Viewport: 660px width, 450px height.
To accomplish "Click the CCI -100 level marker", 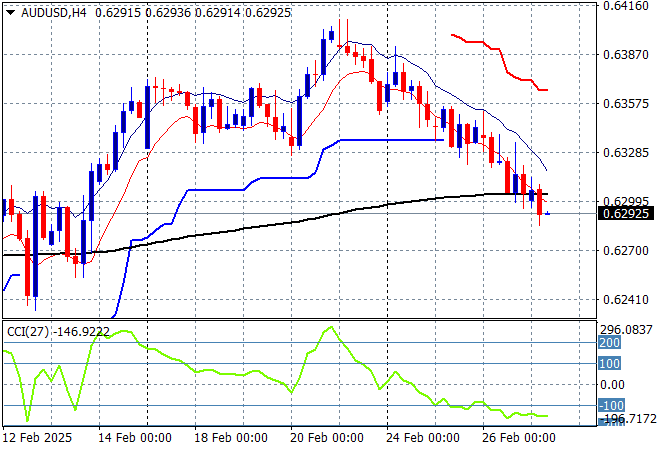I will (610, 405).
